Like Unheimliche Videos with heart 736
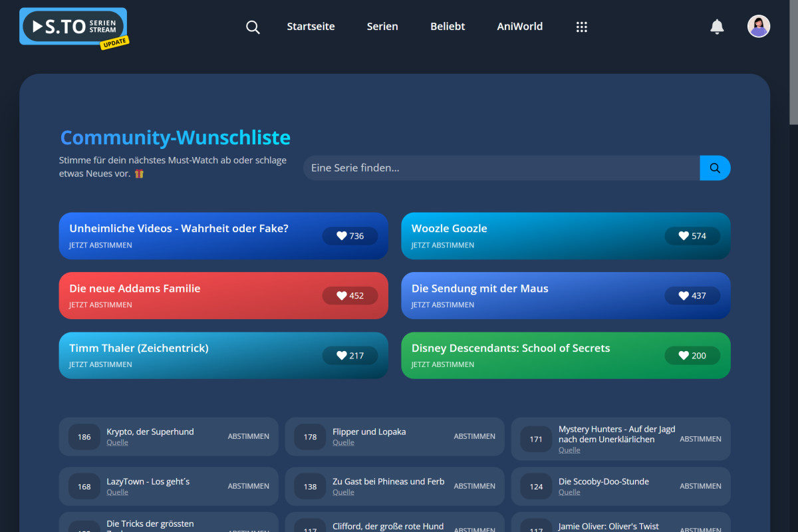798x532 pixels. click(x=350, y=236)
